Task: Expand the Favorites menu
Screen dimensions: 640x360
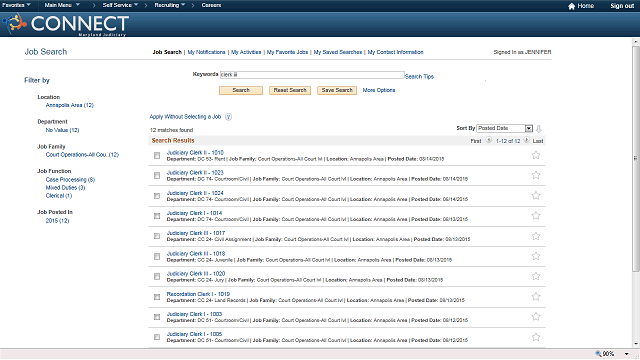Action: tap(16, 5)
